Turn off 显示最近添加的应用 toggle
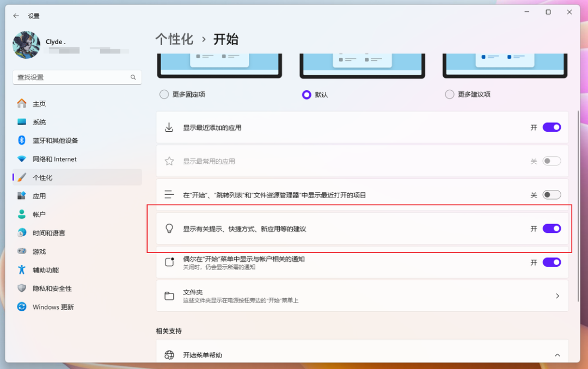This screenshot has width=588, height=369. (x=552, y=127)
